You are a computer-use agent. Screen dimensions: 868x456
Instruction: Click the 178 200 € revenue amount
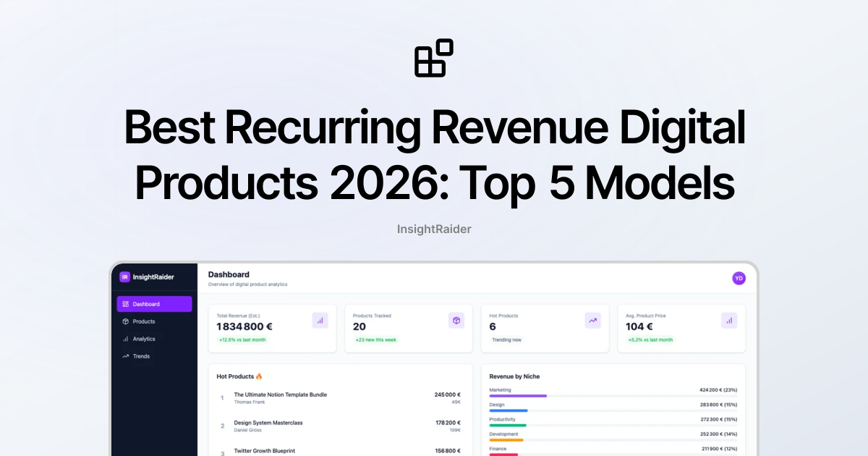click(x=448, y=423)
